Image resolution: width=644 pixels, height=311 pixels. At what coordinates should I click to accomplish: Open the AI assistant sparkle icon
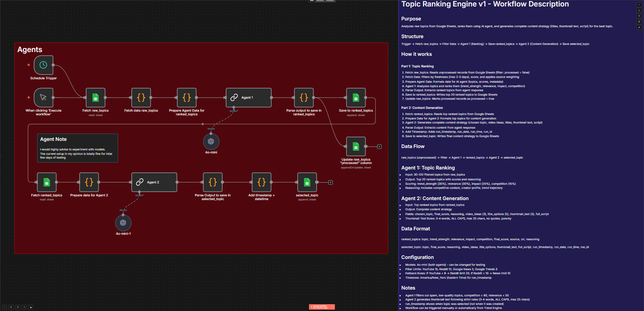tap(639, 27)
